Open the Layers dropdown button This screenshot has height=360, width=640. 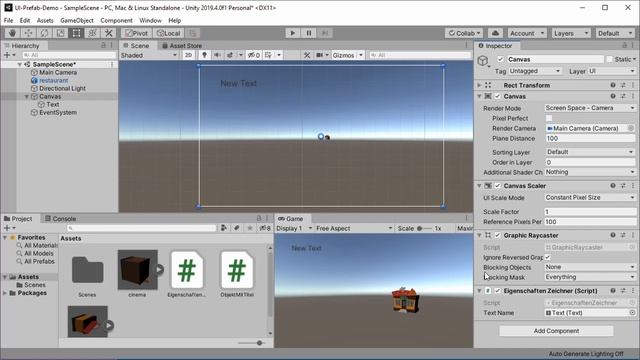(571, 33)
